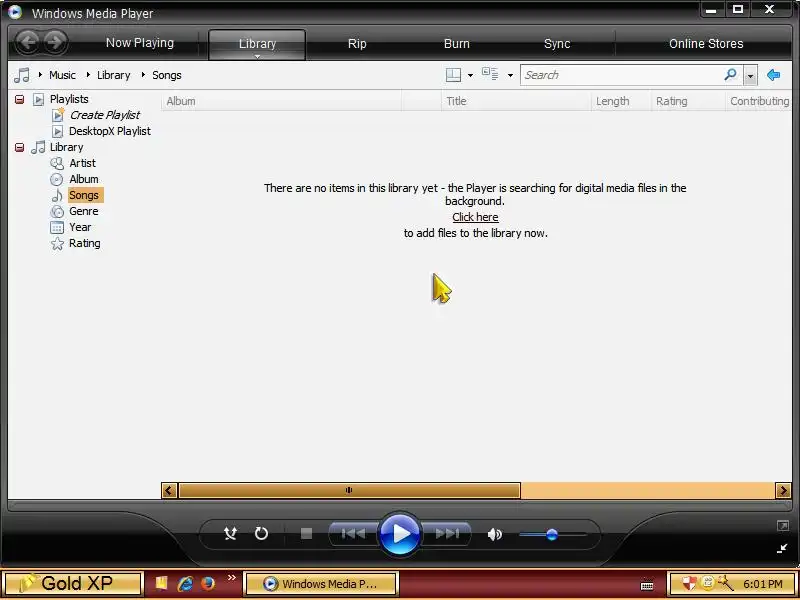Expand the quick launch chevron
The image size is (800, 600).
232,577
